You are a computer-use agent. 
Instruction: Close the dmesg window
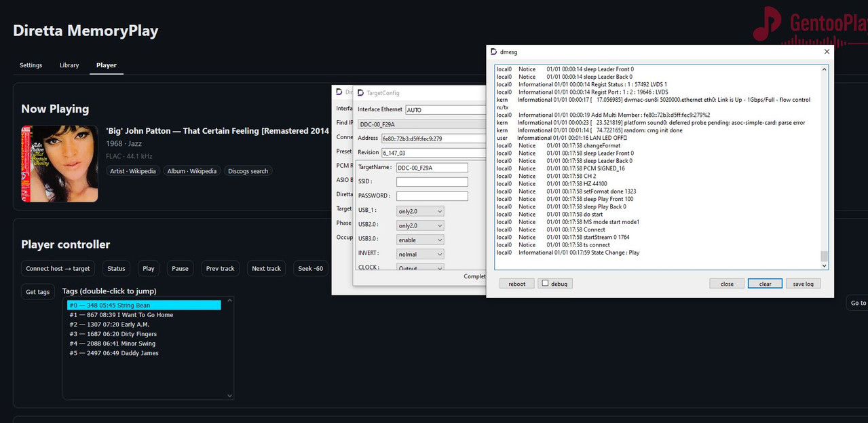click(x=827, y=52)
